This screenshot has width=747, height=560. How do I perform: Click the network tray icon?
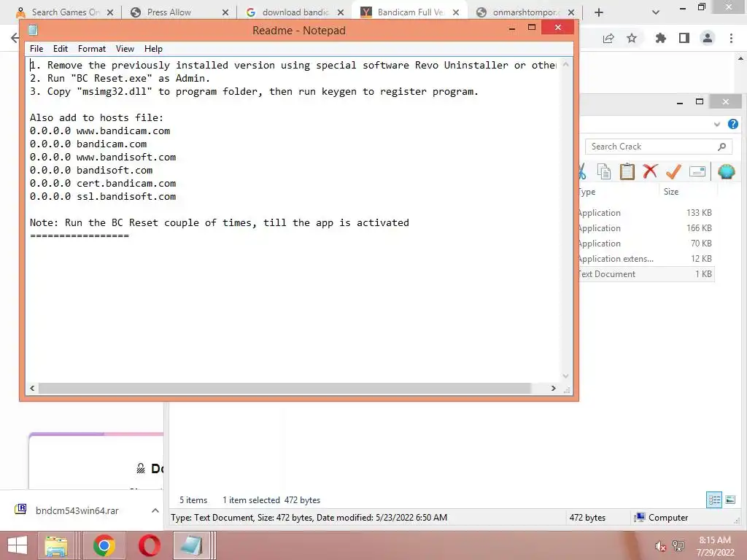click(678, 545)
